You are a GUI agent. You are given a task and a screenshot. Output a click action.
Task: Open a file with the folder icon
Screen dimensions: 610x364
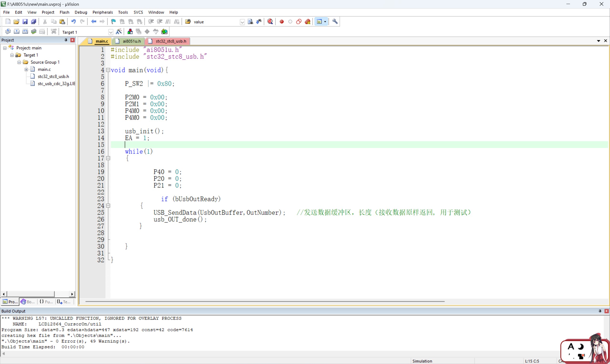[x=16, y=22]
